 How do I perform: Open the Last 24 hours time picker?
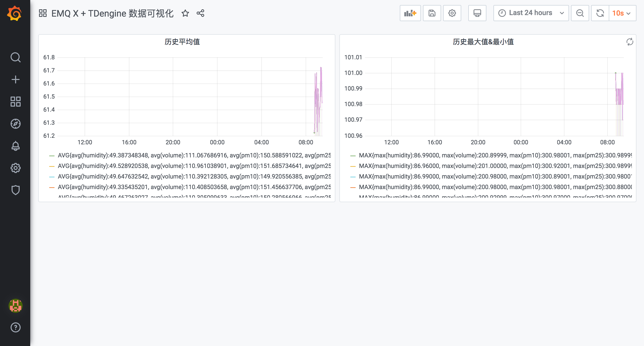click(x=531, y=13)
